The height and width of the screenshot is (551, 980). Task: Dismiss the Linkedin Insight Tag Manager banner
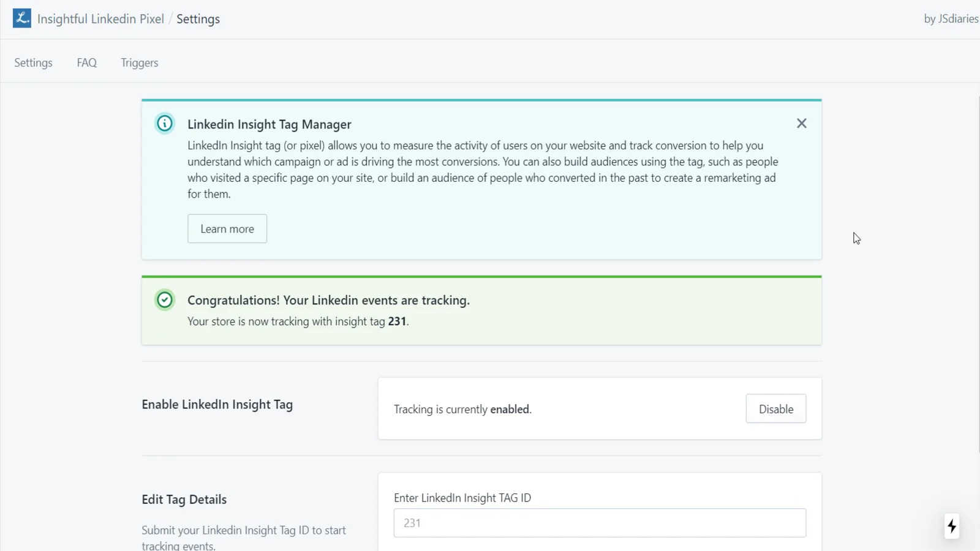[801, 124]
